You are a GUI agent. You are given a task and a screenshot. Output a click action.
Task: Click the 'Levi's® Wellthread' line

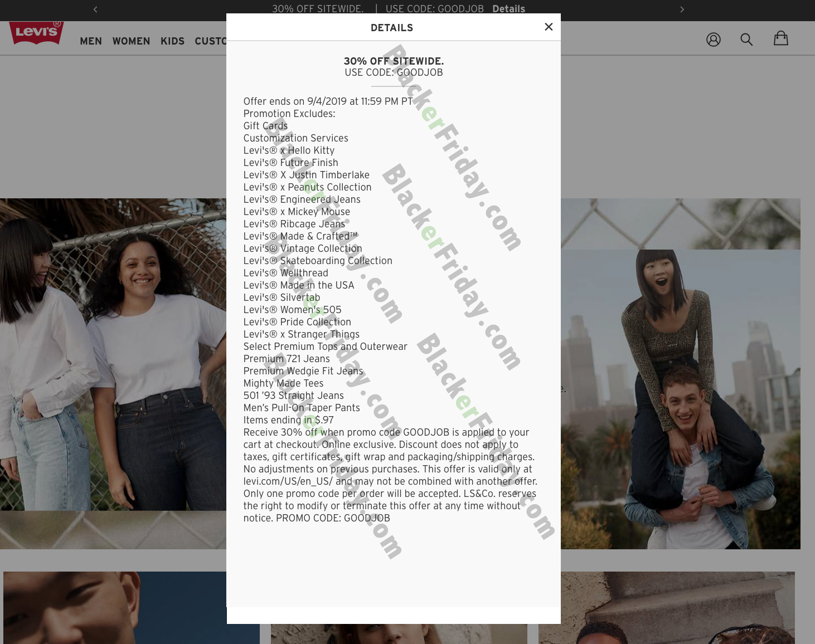coord(285,273)
